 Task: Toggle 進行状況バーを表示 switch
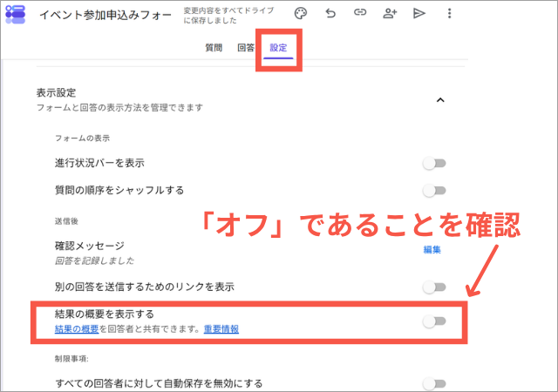point(434,163)
